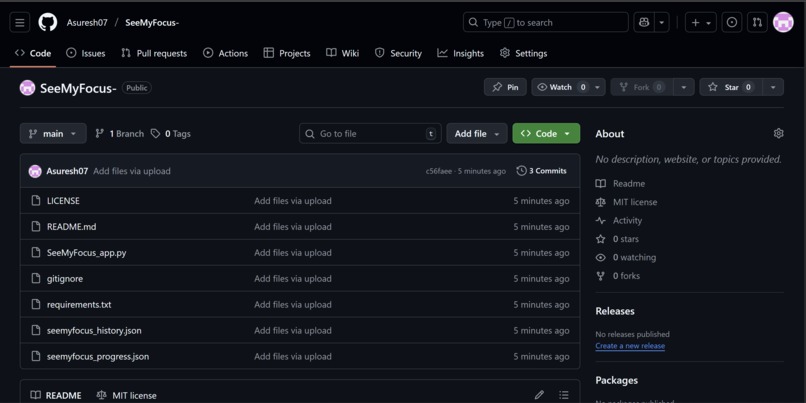This screenshot has height=403, width=806.
Task: Open commit hash c56faee
Action: click(x=438, y=171)
